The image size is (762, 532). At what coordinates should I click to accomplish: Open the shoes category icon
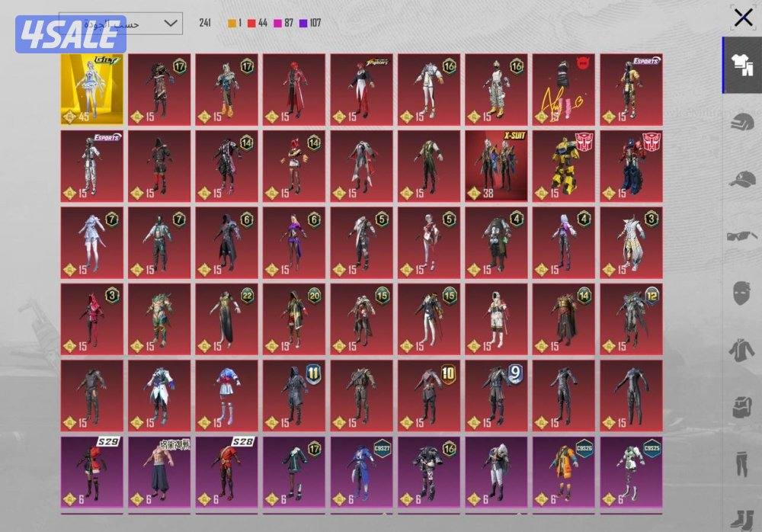coord(742,517)
